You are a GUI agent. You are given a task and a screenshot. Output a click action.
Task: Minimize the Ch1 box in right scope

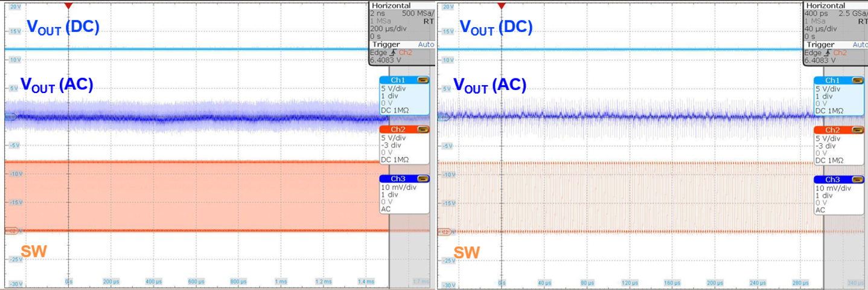click(857, 80)
